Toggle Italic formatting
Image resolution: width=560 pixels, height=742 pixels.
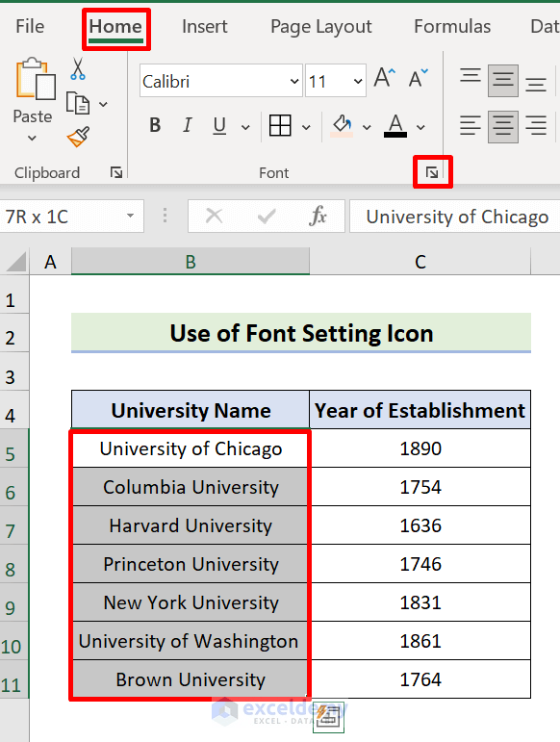[x=188, y=126]
